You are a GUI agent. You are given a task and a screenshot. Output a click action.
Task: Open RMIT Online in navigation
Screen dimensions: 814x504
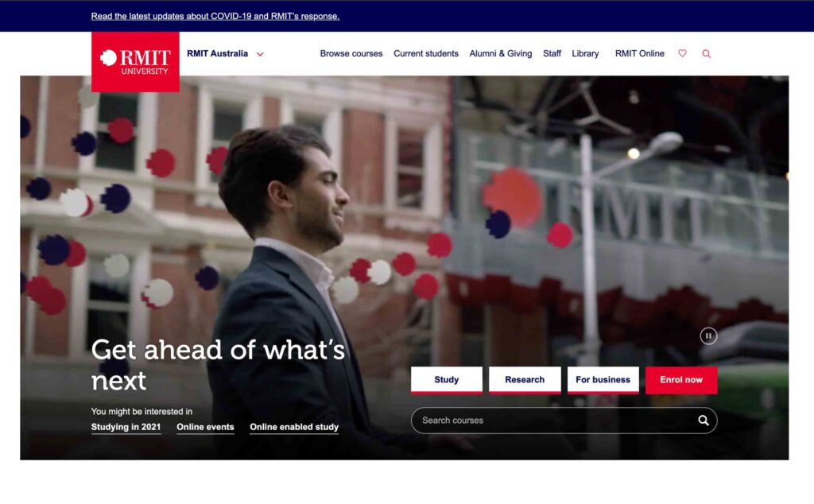tap(640, 53)
